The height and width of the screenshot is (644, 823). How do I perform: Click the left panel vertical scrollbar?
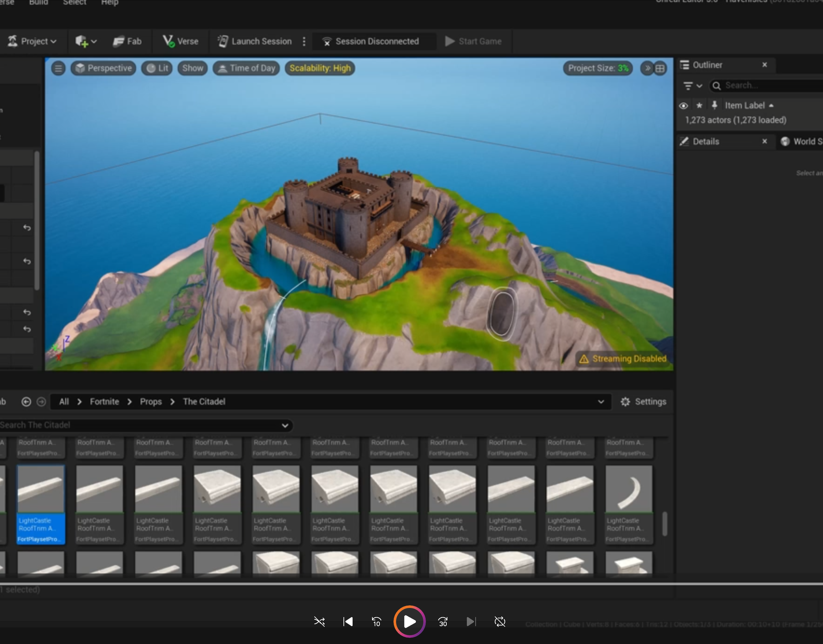pos(37,221)
